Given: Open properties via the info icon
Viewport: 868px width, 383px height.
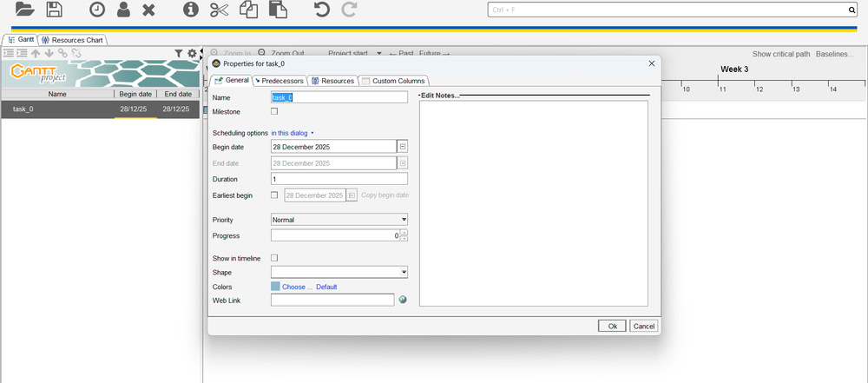Looking at the screenshot, I should [x=191, y=10].
